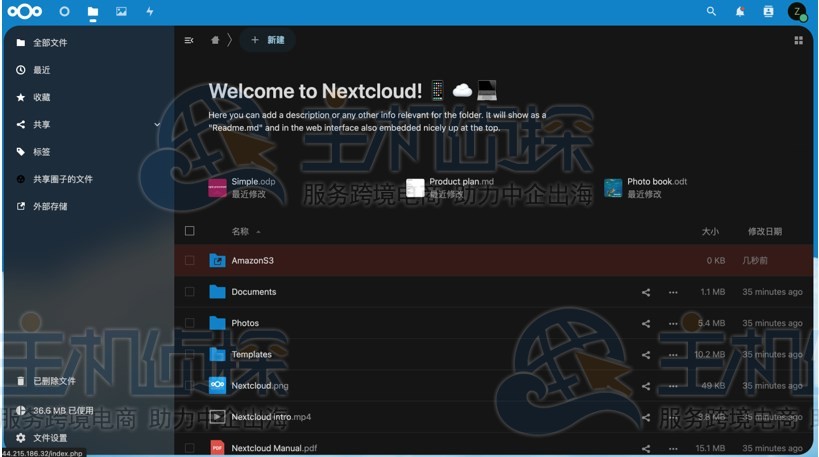This screenshot has width=819, height=457.
Task: Click the Nextcloud.png thumbnail icon
Action: coord(217,385)
